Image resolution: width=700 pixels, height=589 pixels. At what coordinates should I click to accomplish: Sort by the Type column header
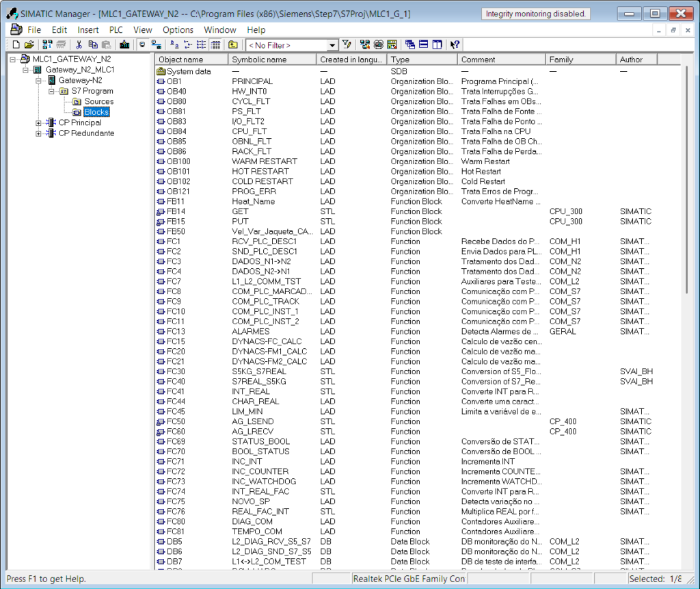coord(422,60)
